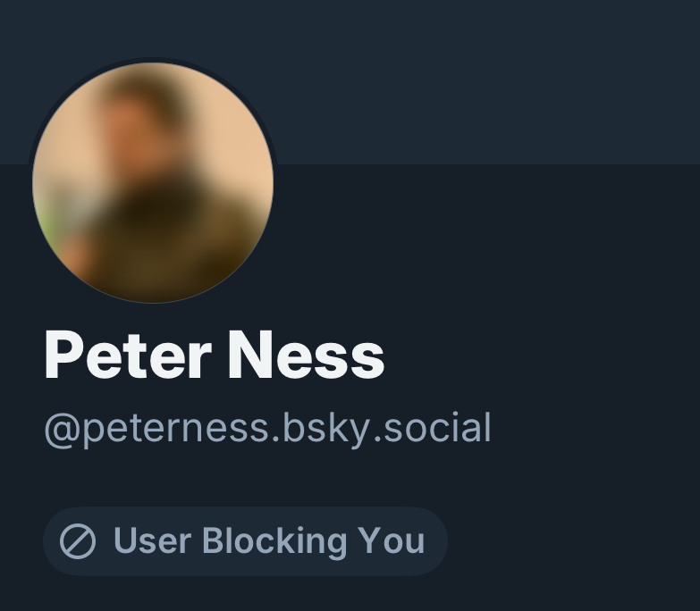Click the word Peter in the heading
The height and width of the screenshot is (611, 700).
click(126, 355)
